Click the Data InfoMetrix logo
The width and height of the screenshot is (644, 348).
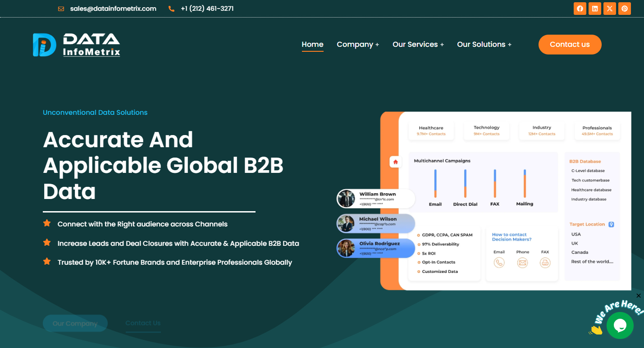coord(76,45)
